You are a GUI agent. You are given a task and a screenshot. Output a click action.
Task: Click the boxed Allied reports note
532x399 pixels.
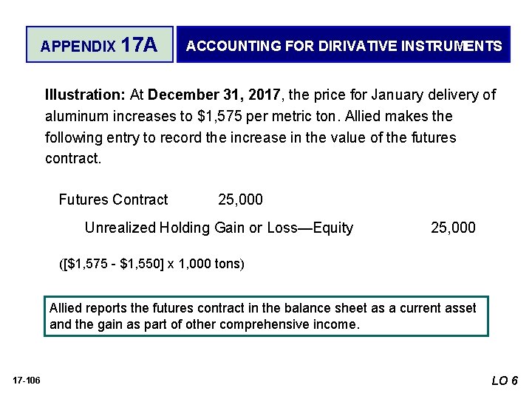(x=266, y=316)
